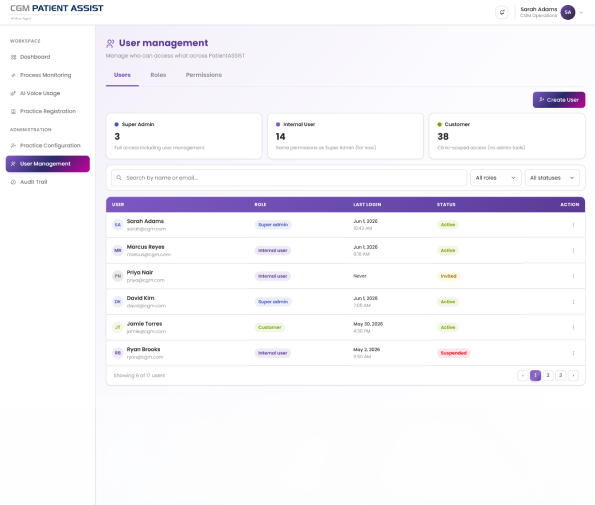Click the Dashboard grid icon
The height and width of the screenshot is (505, 595).
[13, 57]
